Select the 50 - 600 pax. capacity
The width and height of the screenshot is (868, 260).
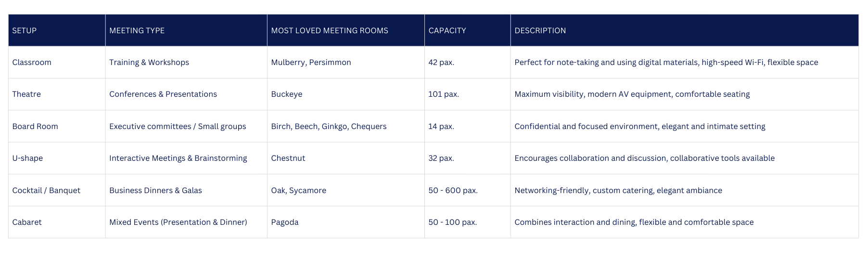453,190
